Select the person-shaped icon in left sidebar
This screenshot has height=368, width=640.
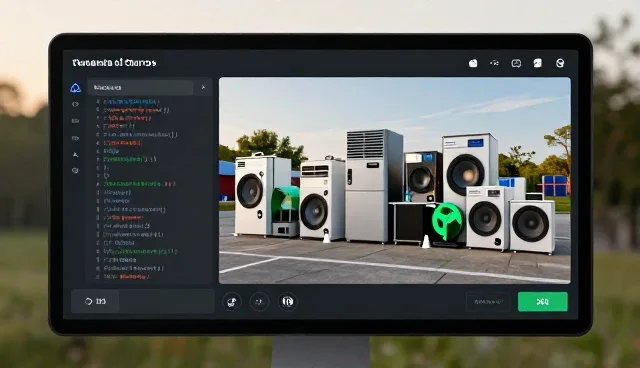pos(76,155)
